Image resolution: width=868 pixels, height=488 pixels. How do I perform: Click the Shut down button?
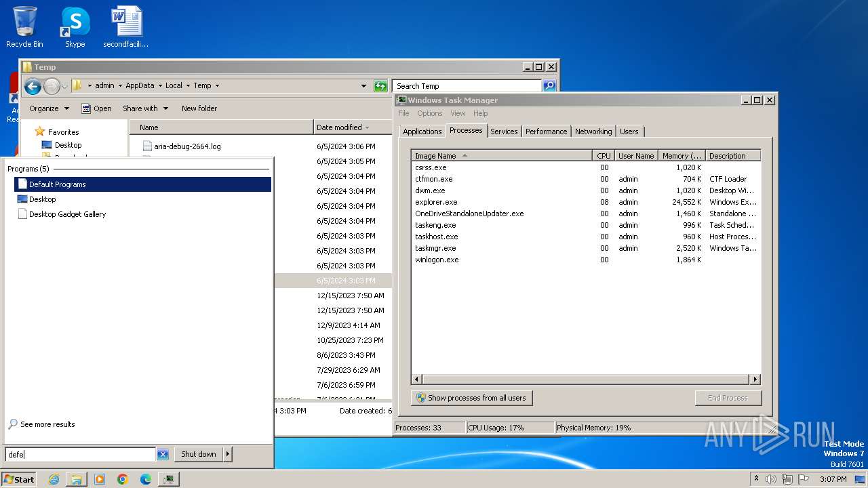tap(199, 454)
